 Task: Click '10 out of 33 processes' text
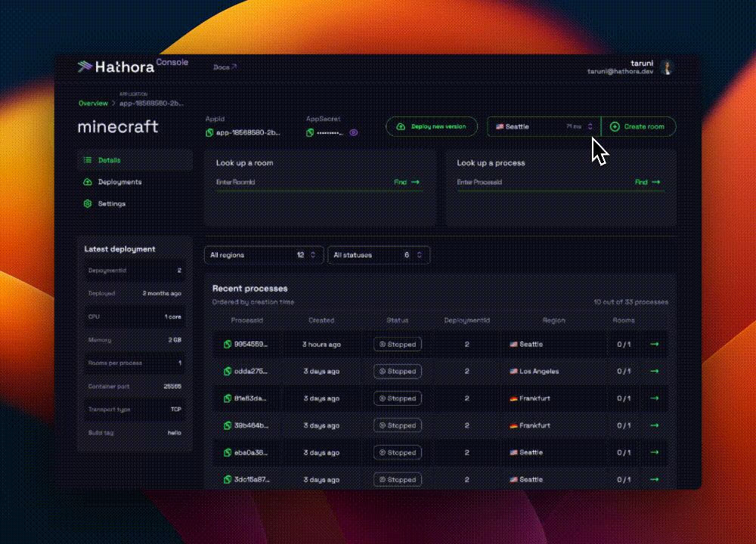[x=631, y=302]
